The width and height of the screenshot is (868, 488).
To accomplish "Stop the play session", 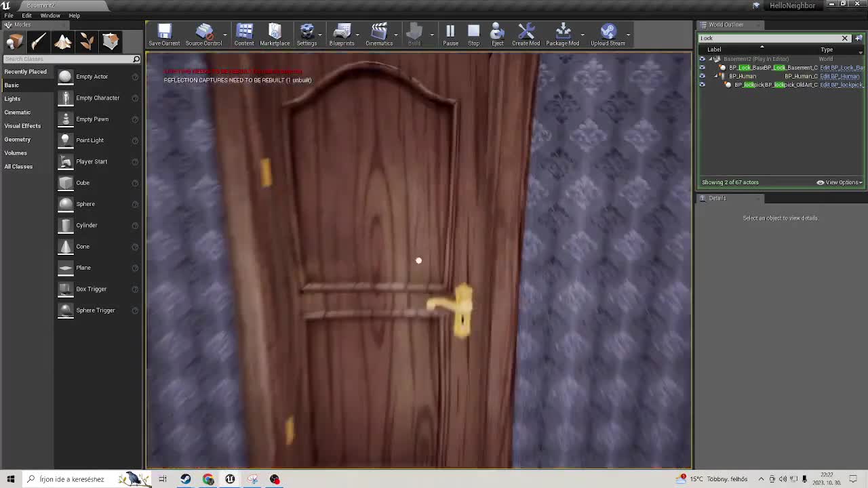I will coord(473,35).
